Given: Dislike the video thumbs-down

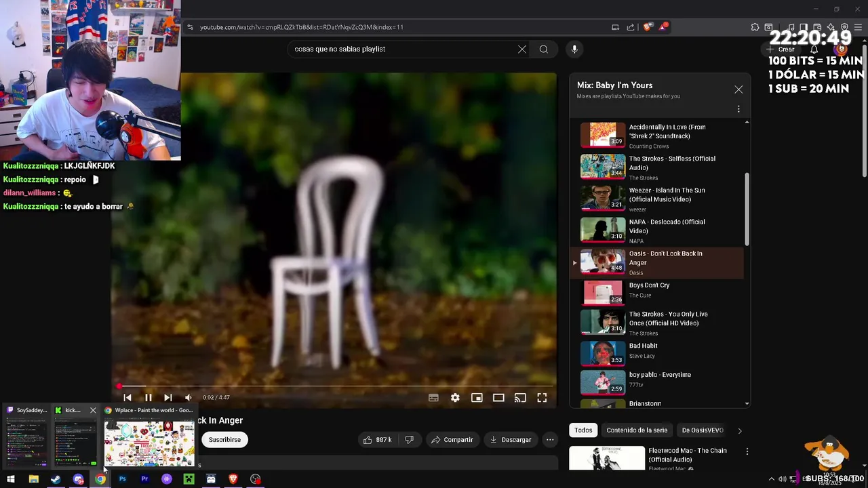Looking at the screenshot, I should (x=409, y=440).
